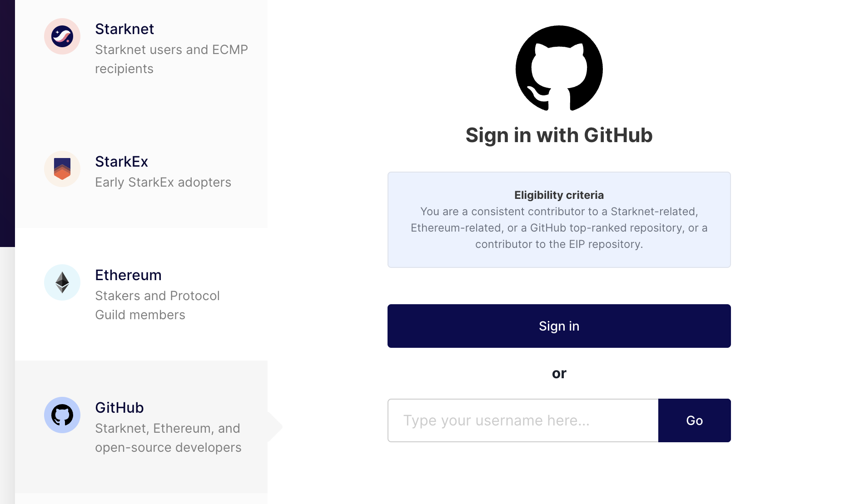Click the Go button

pos(694,420)
